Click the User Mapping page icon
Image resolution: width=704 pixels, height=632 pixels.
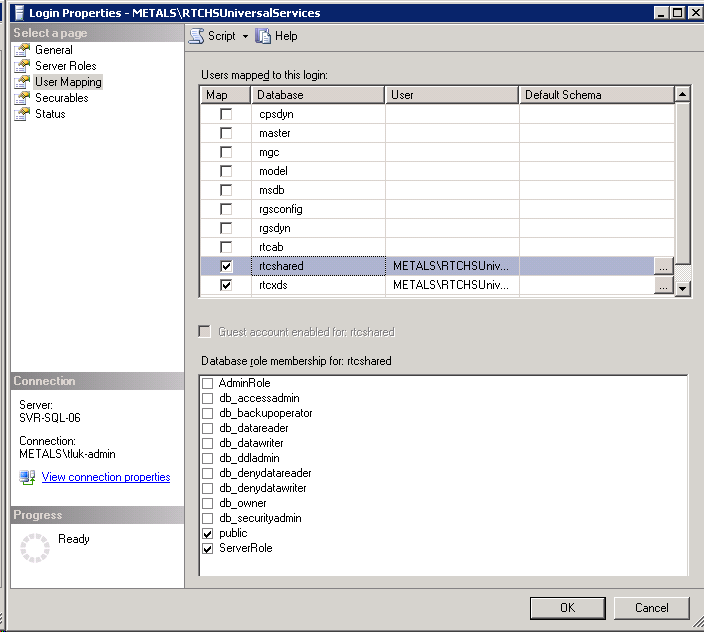coord(22,82)
